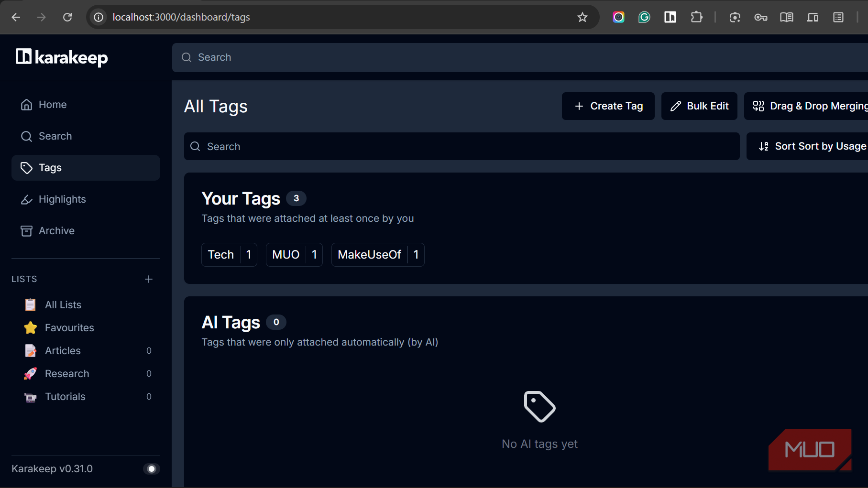Open the side panel list icon
This screenshot has width=868, height=488.
pyautogui.click(x=838, y=17)
